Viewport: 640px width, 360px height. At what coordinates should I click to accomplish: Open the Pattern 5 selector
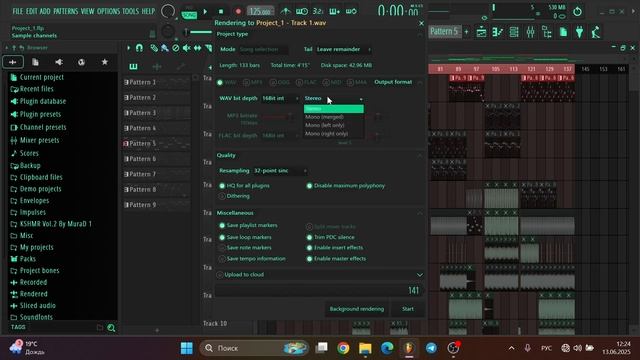point(444,31)
